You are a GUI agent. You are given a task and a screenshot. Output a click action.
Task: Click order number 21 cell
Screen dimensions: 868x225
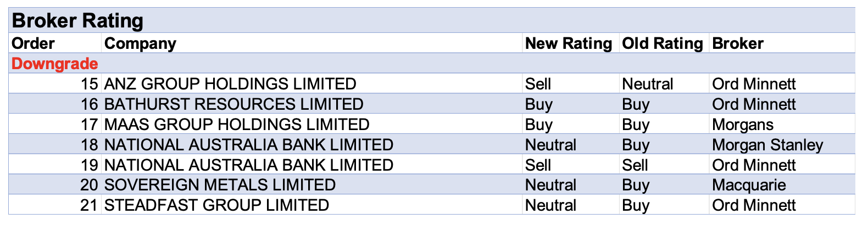89,205
